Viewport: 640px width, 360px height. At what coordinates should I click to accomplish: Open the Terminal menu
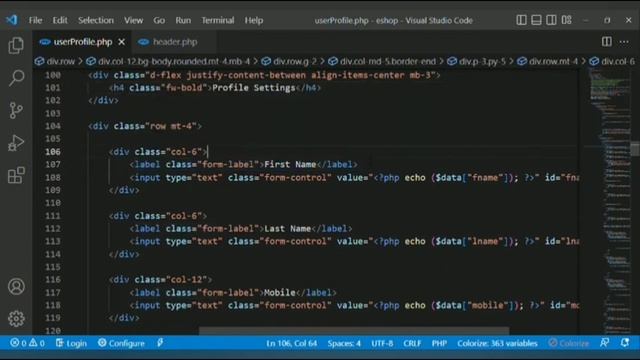pyautogui.click(x=218, y=20)
